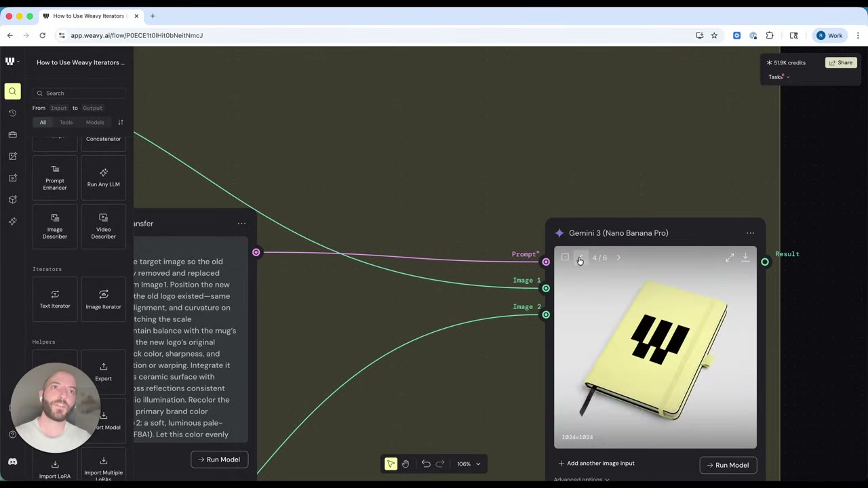Undo the last canvas action

[x=426, y=464]
